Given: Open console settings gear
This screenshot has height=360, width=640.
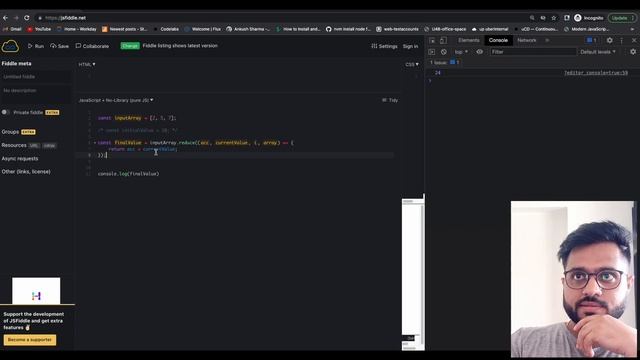Looking at the screenshot, I should coord(633,52).
